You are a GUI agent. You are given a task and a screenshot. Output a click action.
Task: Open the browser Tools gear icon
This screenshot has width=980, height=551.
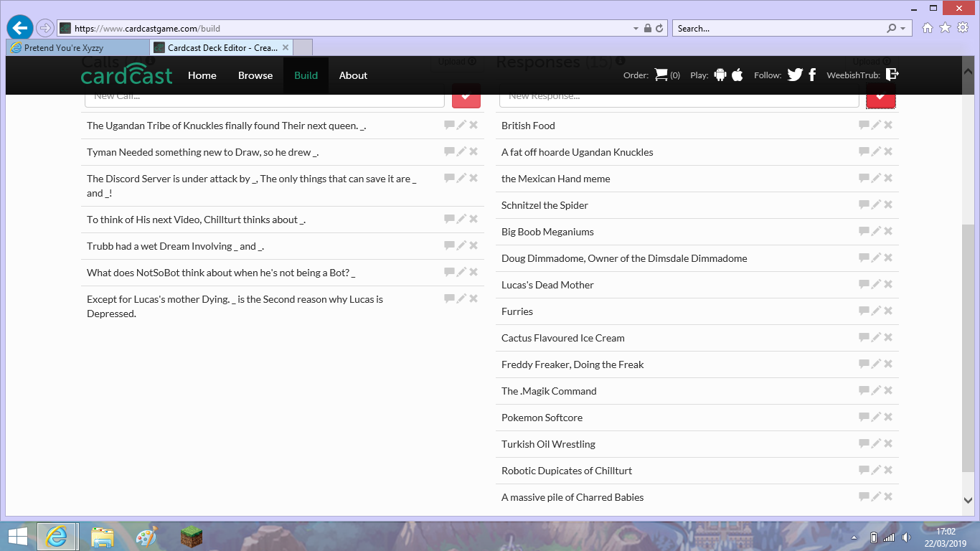[963, 28]
